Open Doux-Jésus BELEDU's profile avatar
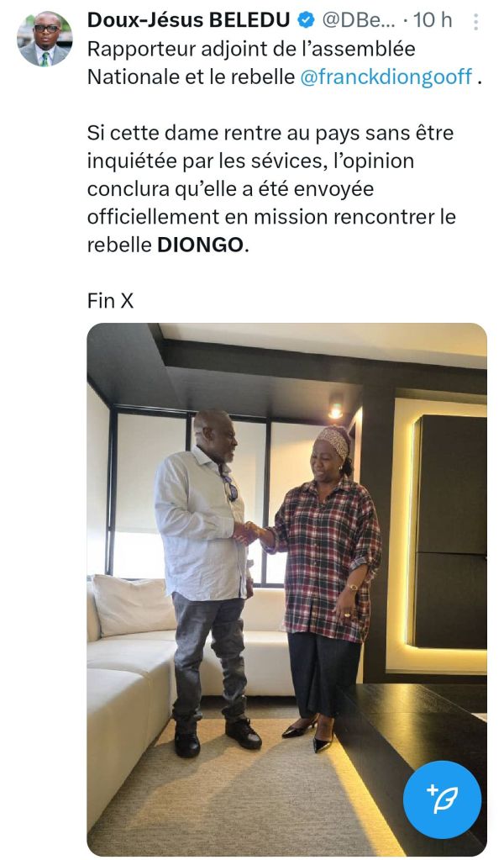504x860 pixels. point(45,39)
